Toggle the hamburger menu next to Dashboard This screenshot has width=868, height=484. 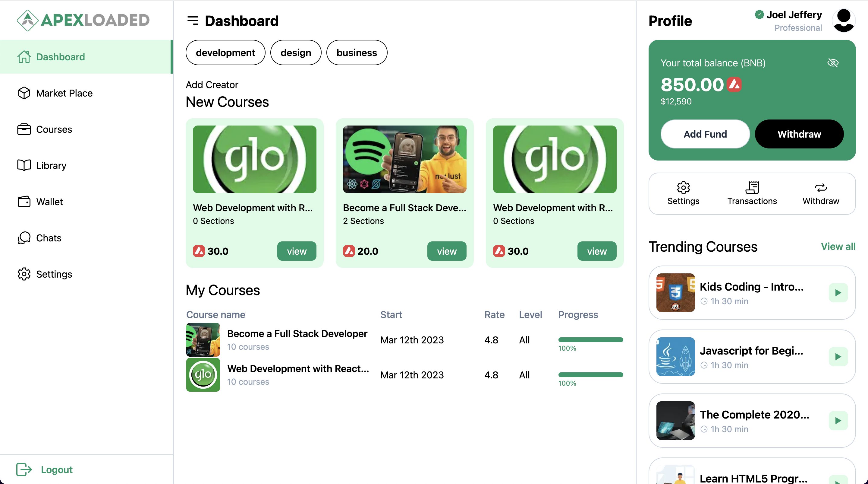(193, 21)
